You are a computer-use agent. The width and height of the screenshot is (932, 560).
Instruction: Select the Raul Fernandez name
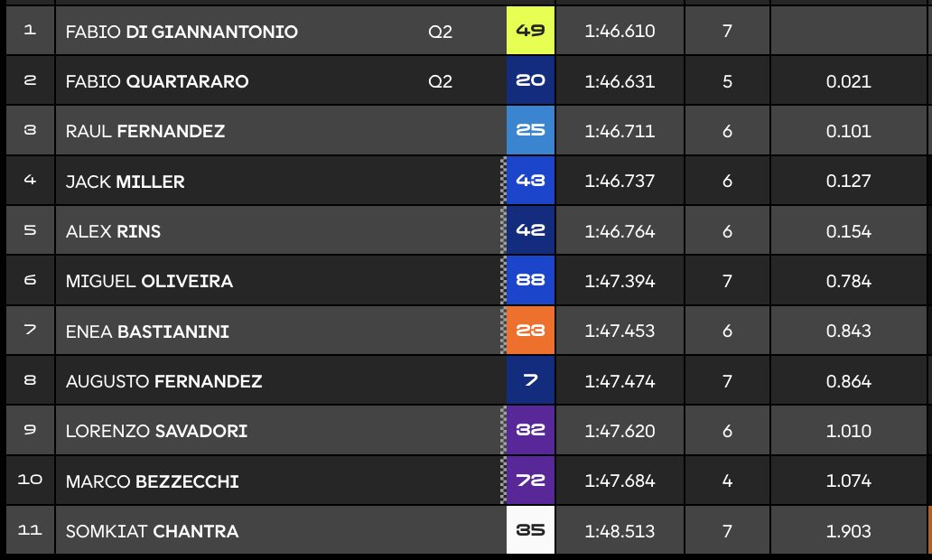(145, 131)
